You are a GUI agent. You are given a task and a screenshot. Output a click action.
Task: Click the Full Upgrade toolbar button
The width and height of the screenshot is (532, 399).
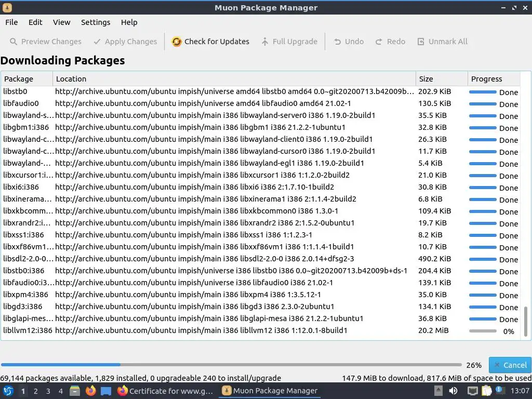tap(289, 42)
